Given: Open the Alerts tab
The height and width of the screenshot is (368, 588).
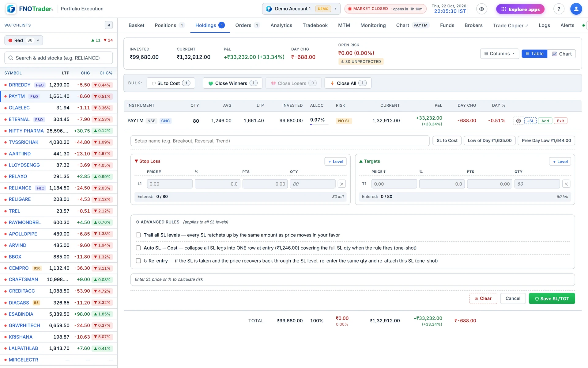Looking at the screenshot, I should pos(567,25).
